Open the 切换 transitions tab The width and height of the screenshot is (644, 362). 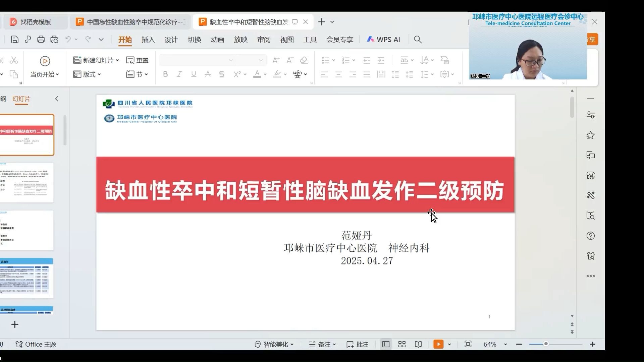coord(195,40)
